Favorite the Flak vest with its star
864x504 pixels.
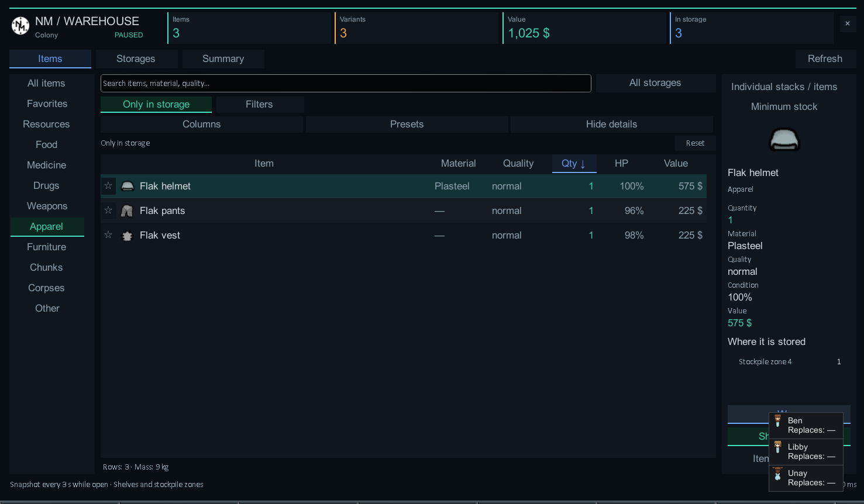pos(108,235)
